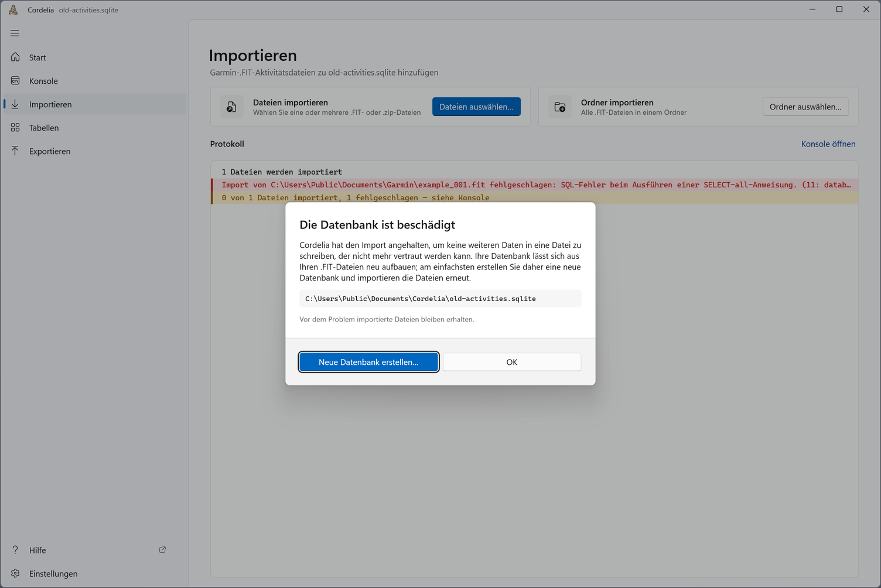Open the Konsole öffnen link

click(828, 144)
